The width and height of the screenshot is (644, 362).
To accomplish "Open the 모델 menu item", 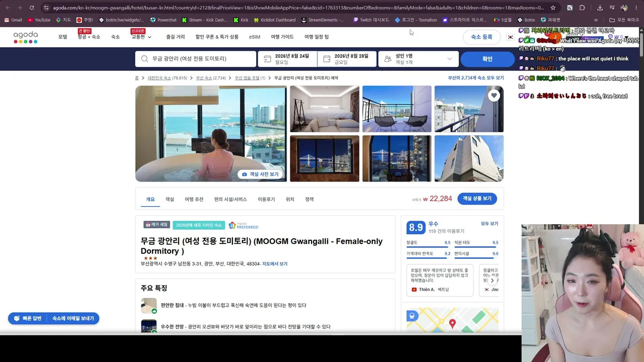I will (62, 37).
